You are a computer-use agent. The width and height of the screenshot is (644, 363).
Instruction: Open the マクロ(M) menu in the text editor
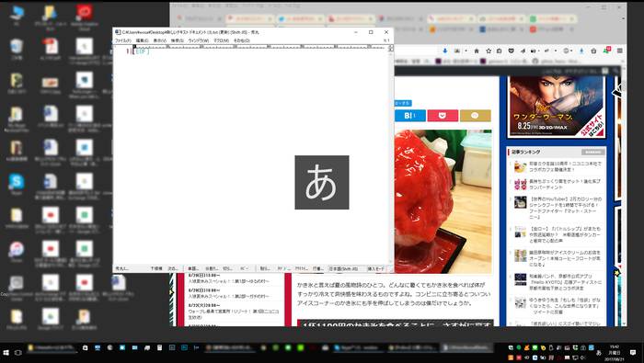click(x=221, y=40)
